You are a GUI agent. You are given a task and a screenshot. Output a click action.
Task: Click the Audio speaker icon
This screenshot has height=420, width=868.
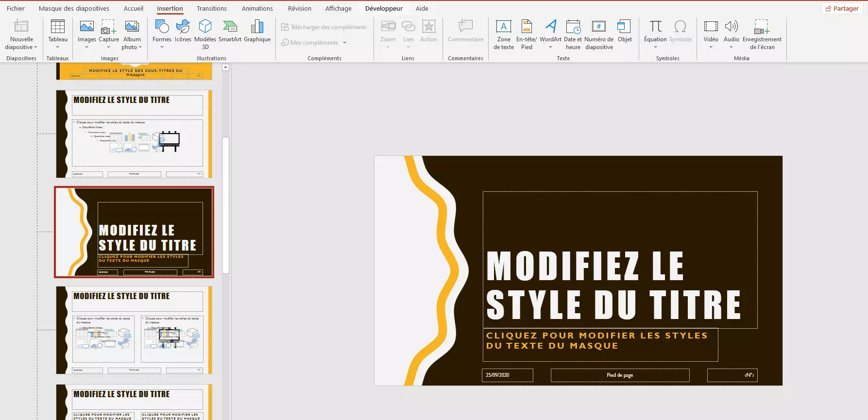[731, 26]
